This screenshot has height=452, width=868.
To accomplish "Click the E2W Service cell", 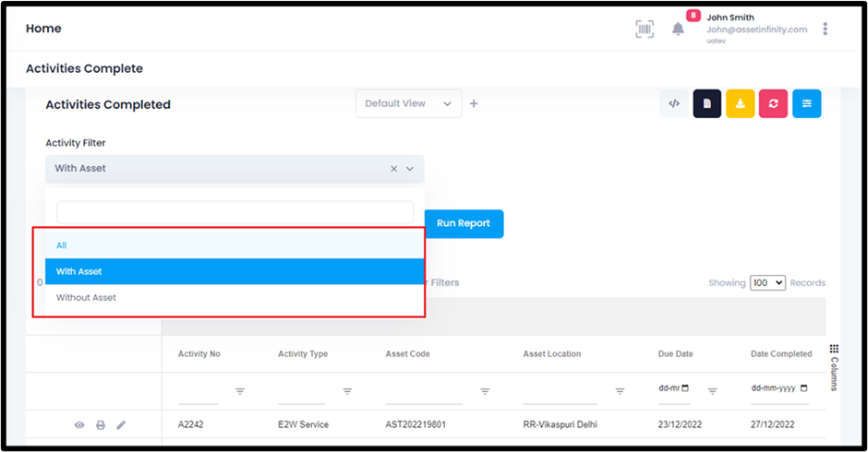I will pyautogui.click(x=304, y=425).
